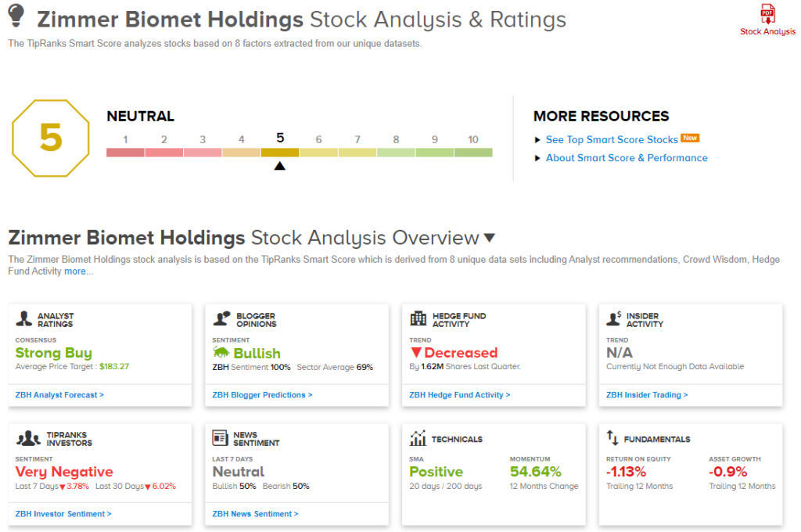Click the octagon Smart Score 5 badge
801x532 pixels.
(x=50, y=138)
